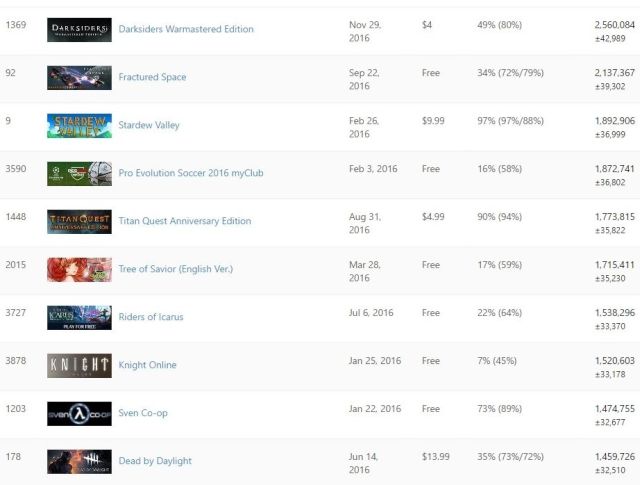Go to the Riders of Icarus link
Screen dimensions: 640x485
(151, 318)
